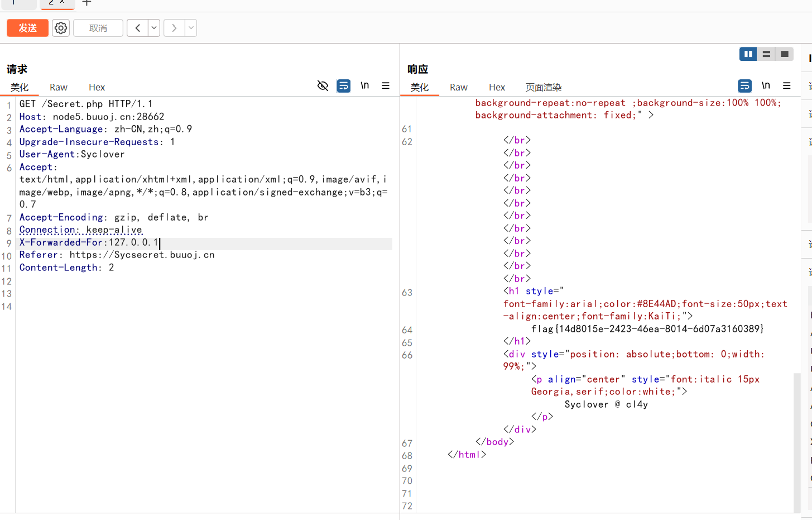Screen dimensions: 812x520
Task: Click the orange 发送 send button
Action: point(27,28)
